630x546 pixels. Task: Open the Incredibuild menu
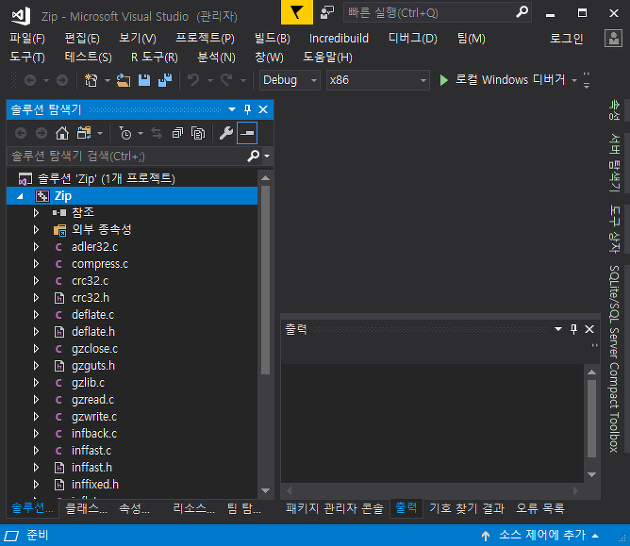(339, 38)
